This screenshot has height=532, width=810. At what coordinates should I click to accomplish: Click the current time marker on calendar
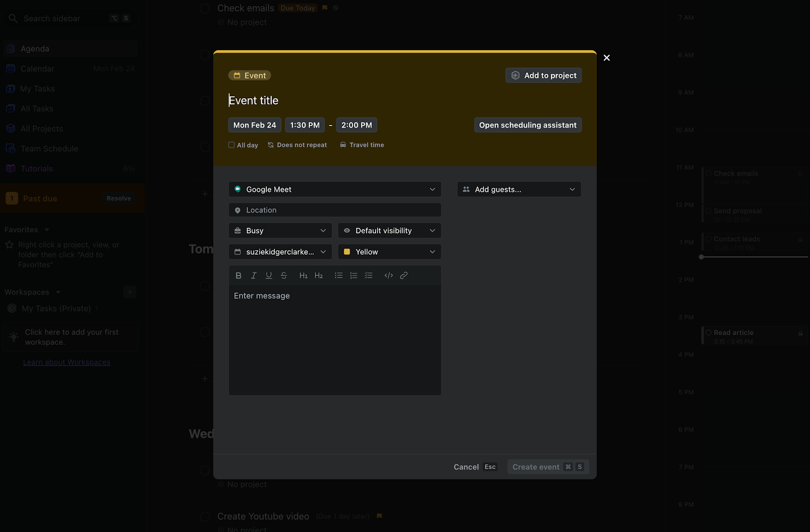click(x=701, y=257)
